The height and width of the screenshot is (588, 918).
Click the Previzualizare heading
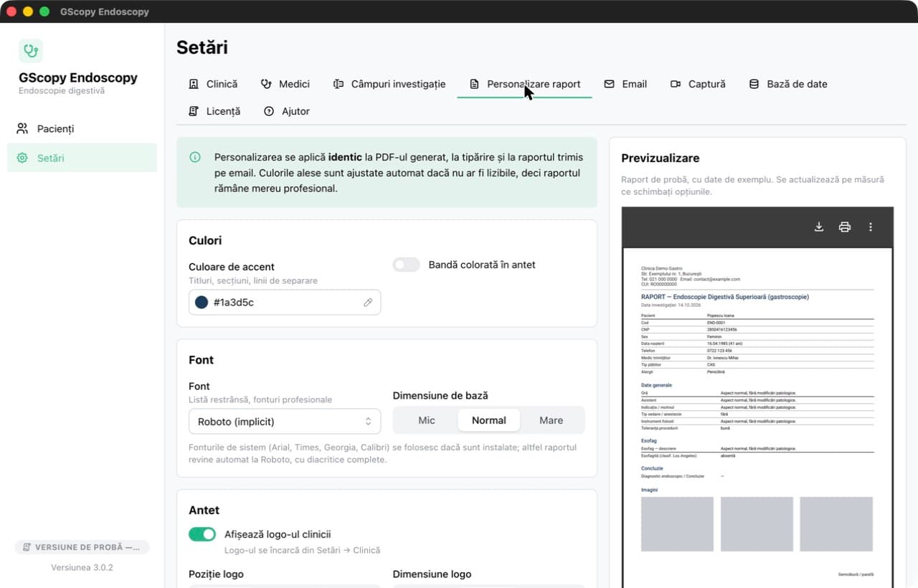pyautogui.click(x=661, y=158)
